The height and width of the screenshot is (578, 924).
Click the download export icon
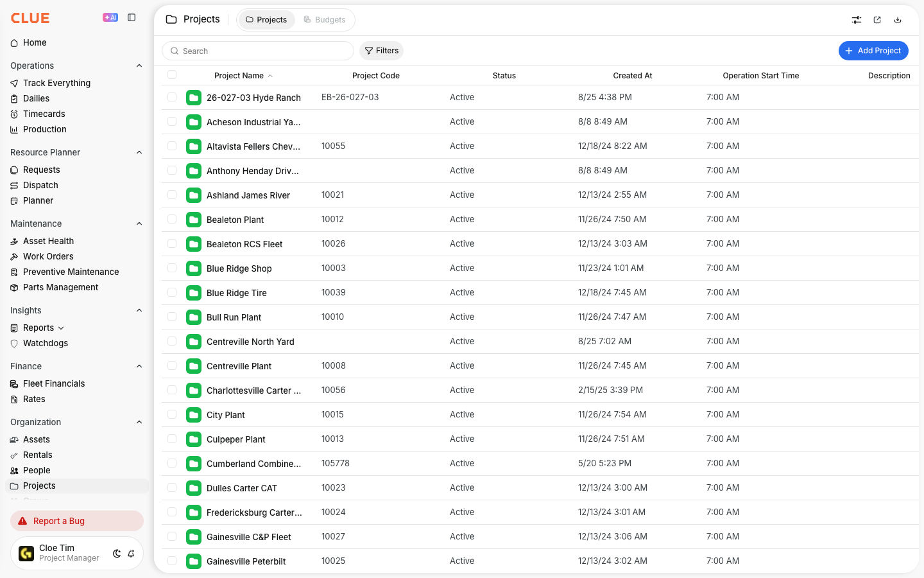(x=898, y=20)
